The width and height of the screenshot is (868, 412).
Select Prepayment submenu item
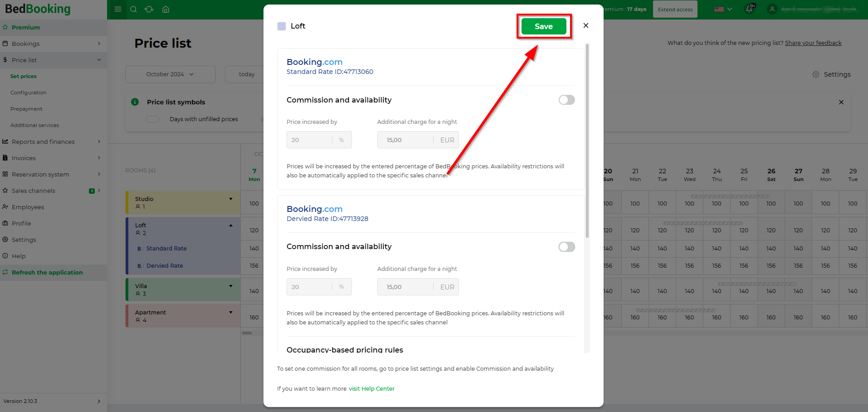26,109
